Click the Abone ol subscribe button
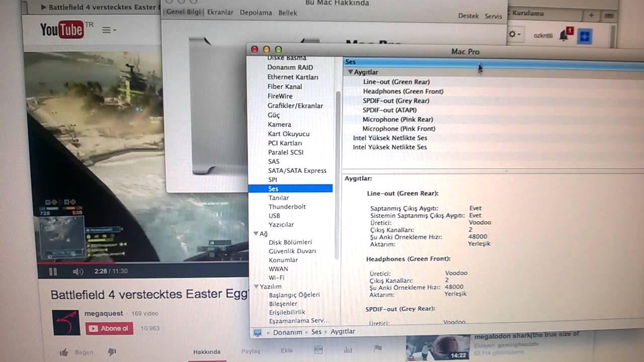The image size is (644, 362). pos(109,328)
